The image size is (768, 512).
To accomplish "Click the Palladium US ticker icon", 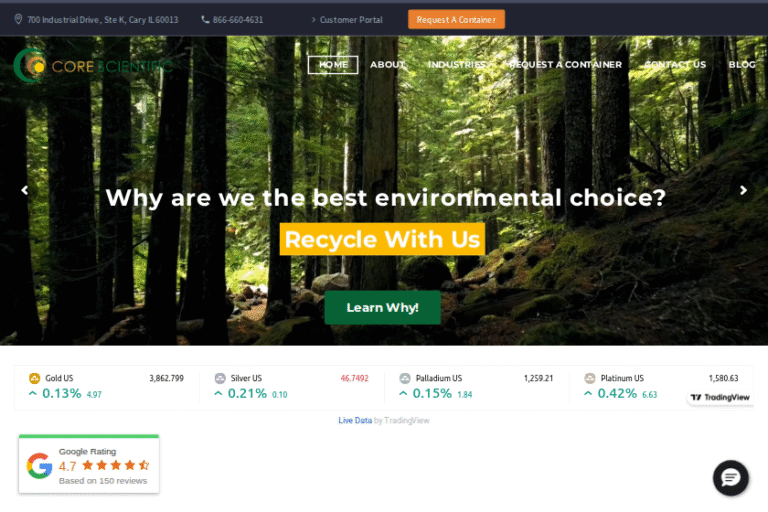I will 405,378.
